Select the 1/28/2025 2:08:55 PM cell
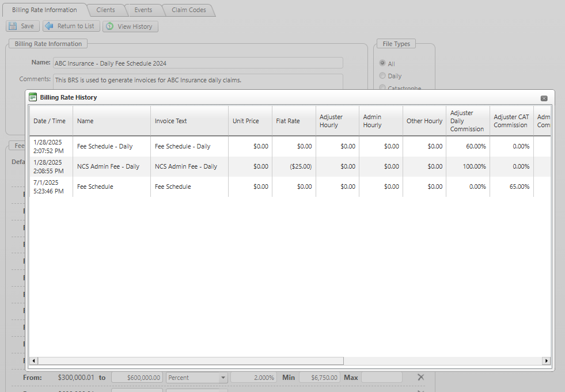The image size is (565, 392). point(51,167)
